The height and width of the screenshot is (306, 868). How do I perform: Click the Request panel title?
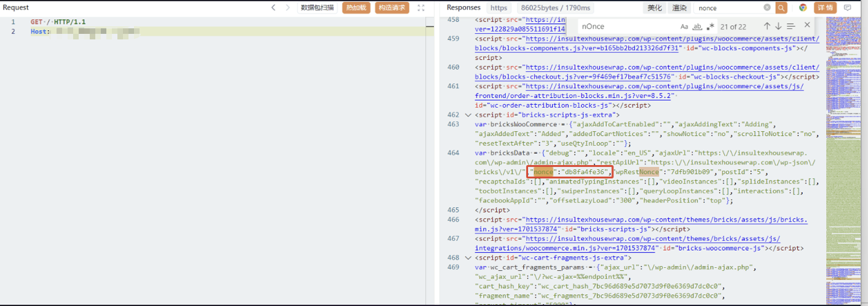point(16,7)
